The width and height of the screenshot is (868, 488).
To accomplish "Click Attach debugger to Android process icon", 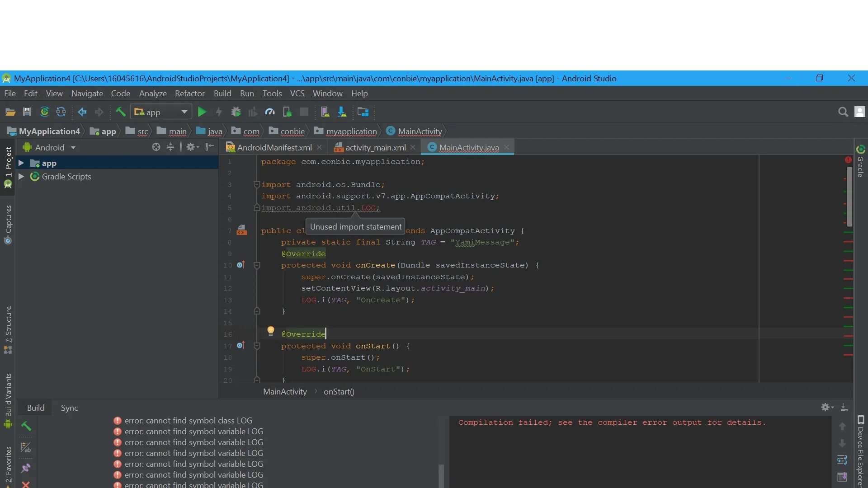I will [x=287, y=112].
